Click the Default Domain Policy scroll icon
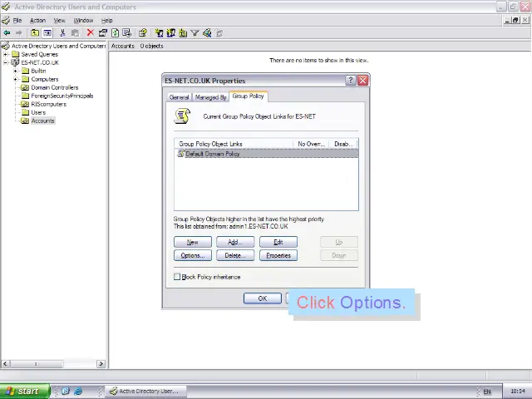The image size is (532, 399). 181,154
